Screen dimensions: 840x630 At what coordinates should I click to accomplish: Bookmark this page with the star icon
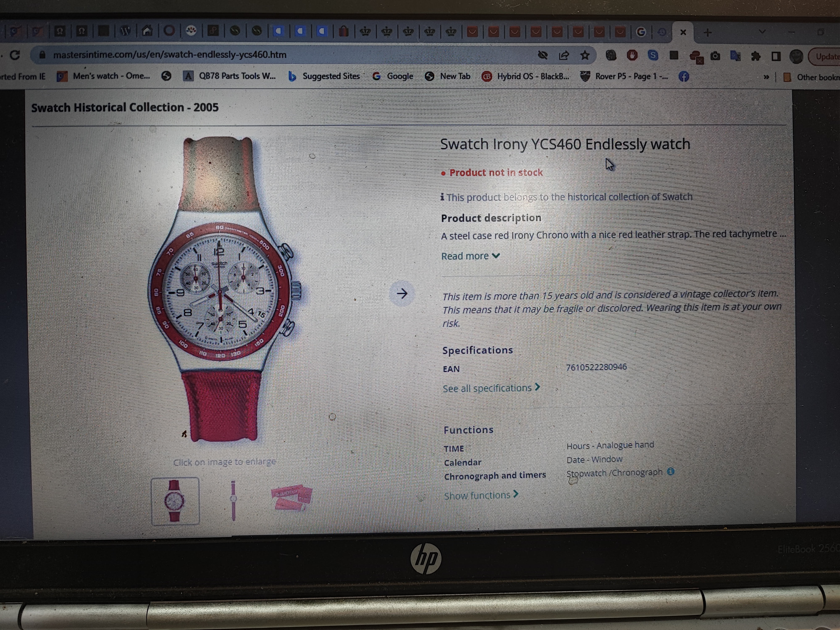coord(585,56)
